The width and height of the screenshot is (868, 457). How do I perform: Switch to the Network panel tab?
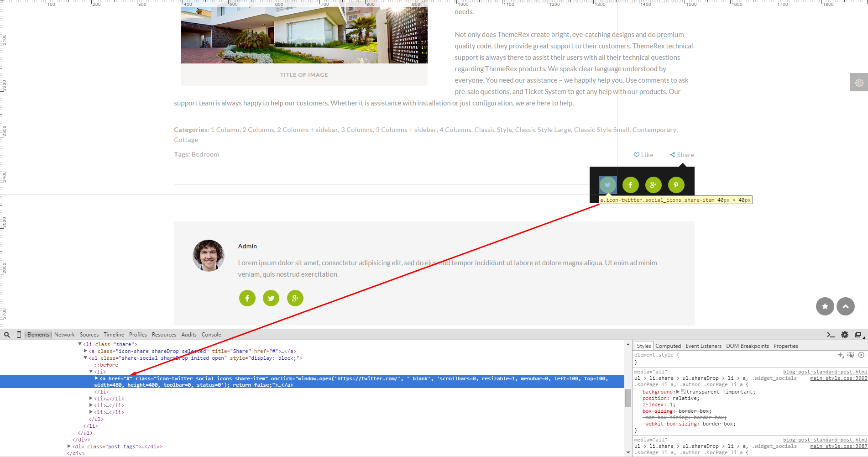(x=64, y=335)
